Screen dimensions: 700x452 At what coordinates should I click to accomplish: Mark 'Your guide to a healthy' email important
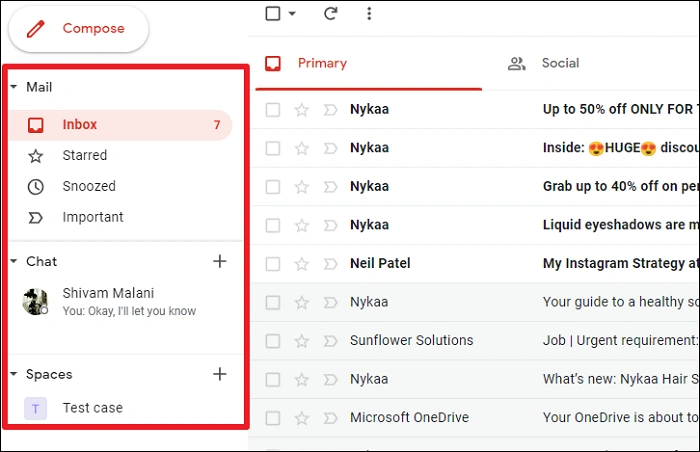(x=330, y=302)
